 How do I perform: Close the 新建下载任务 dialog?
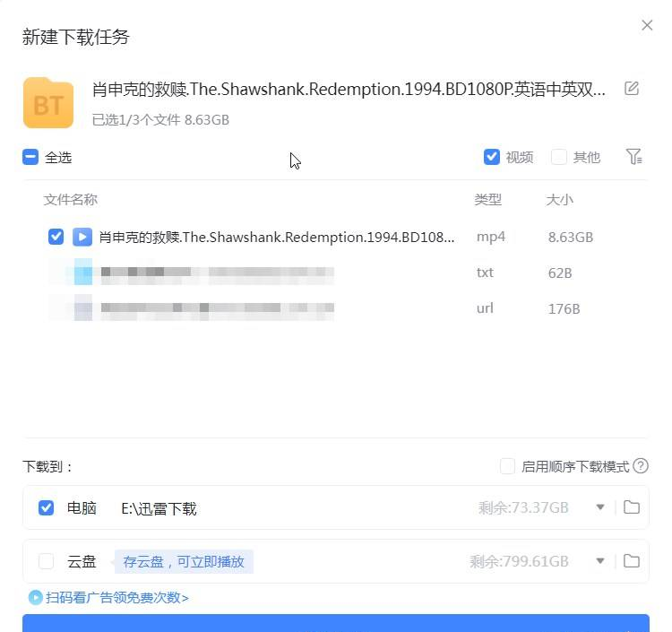(647, 25)
